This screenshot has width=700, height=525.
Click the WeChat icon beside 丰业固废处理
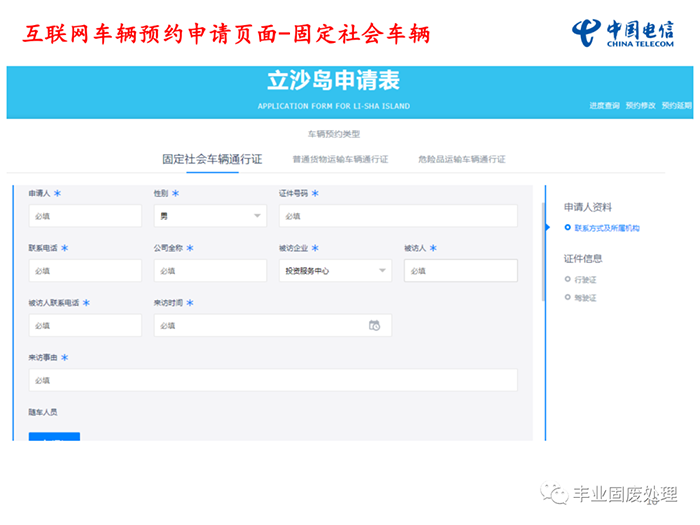coord(553,494)
